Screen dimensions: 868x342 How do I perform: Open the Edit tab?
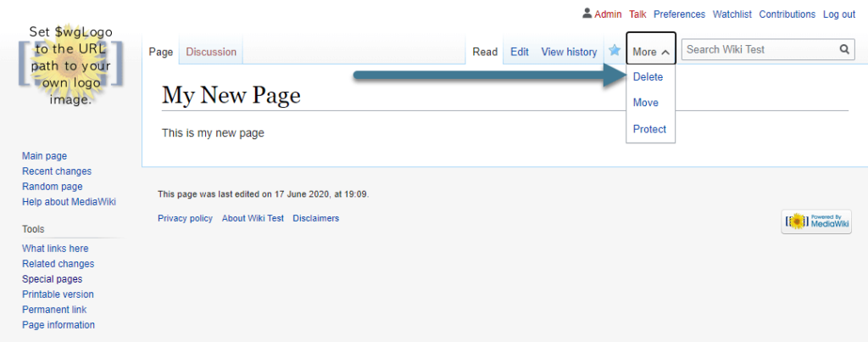point(520,52)
